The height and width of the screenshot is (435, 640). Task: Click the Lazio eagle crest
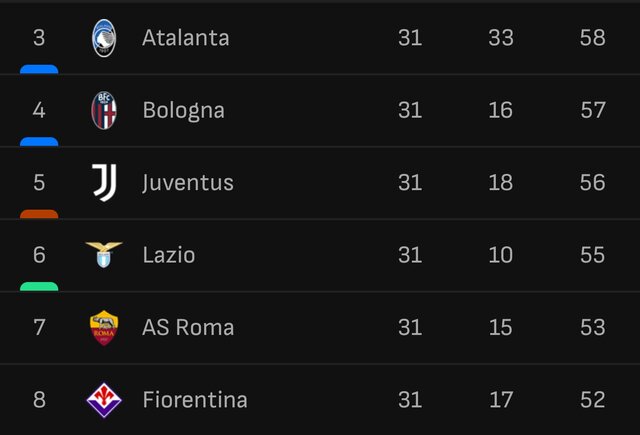pyautogui.click(x=104, y=255)
